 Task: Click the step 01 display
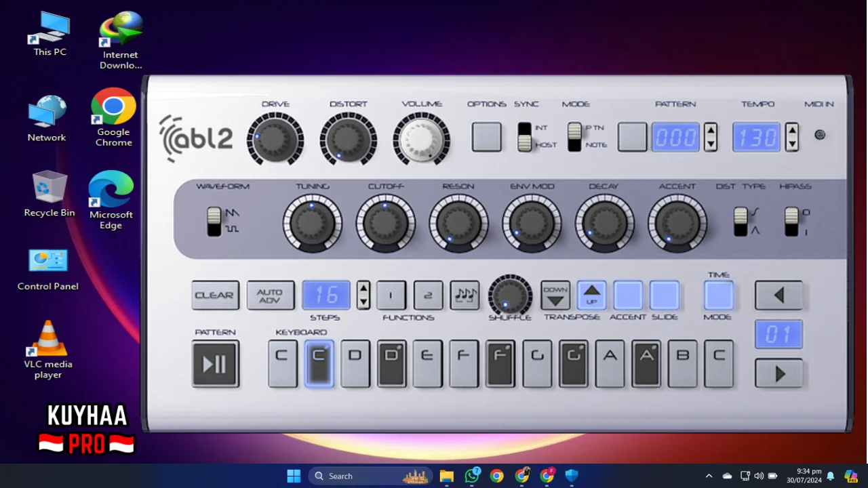pos(779,334)
